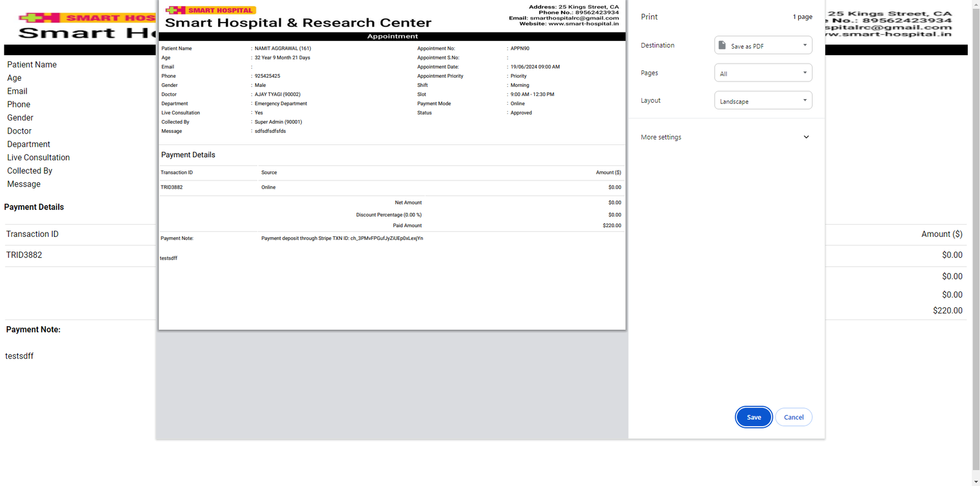Open the Pages dropdown set to All
Viewport: 980px width, 486px height.
tap(763, 73)
